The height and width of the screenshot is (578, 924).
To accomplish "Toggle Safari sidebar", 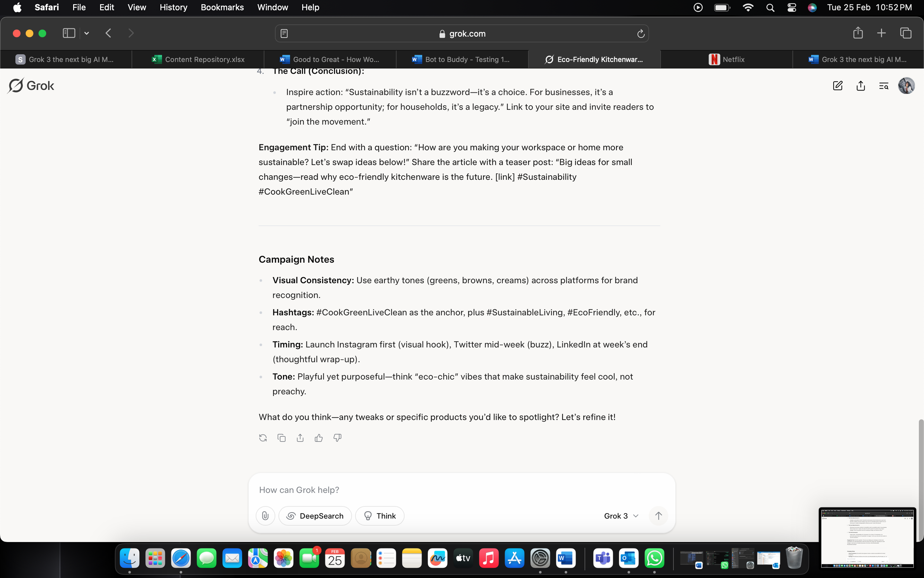I will [x=69, y=33].
